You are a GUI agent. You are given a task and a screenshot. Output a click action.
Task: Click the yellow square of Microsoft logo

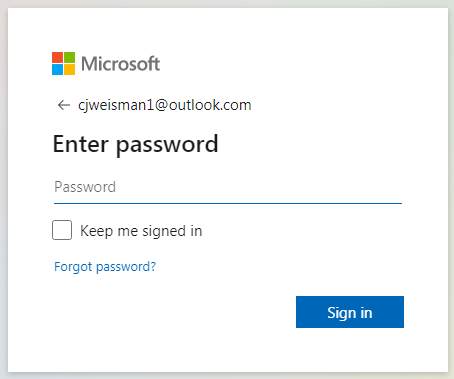[69, 69]
